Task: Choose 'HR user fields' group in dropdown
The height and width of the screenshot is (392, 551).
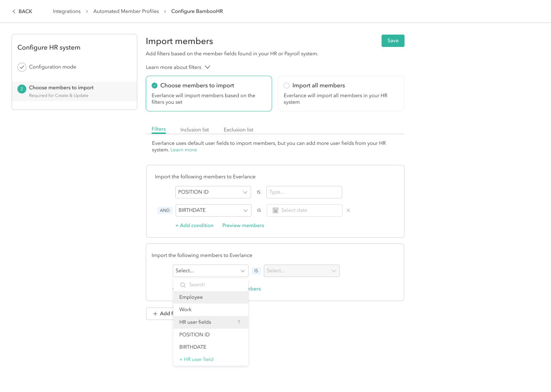Action: (211, 322)
